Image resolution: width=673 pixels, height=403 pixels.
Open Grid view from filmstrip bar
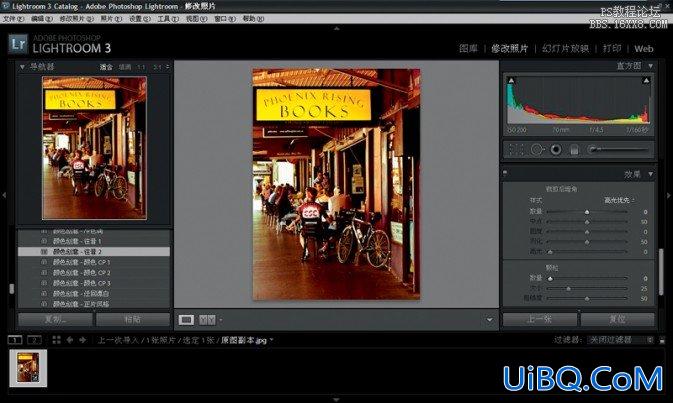(x=56, y=340)
